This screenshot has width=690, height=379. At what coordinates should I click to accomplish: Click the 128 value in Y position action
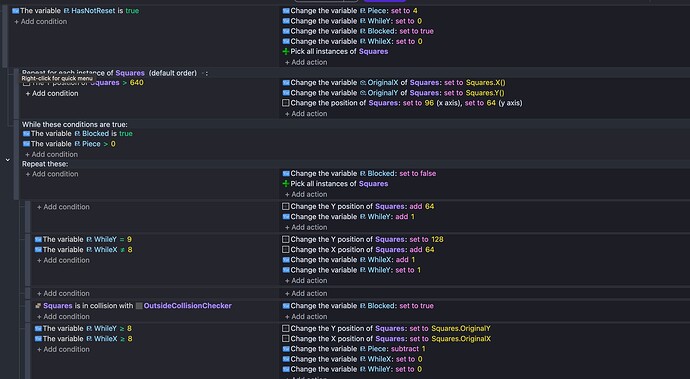pos(437,239)
